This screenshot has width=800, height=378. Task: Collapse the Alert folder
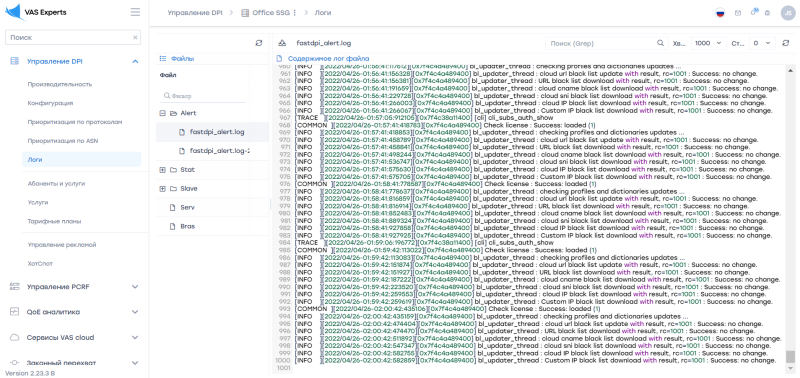(x=163, y=113)
